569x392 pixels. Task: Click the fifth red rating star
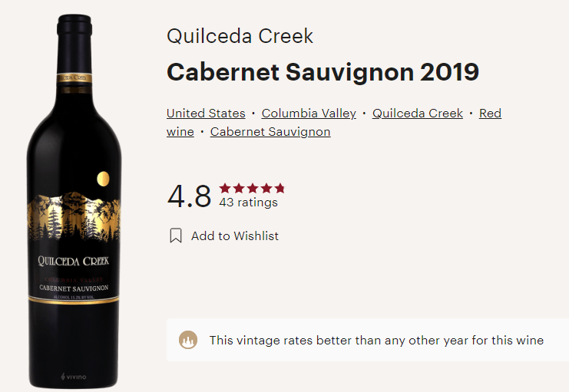(x=280, y=188)
